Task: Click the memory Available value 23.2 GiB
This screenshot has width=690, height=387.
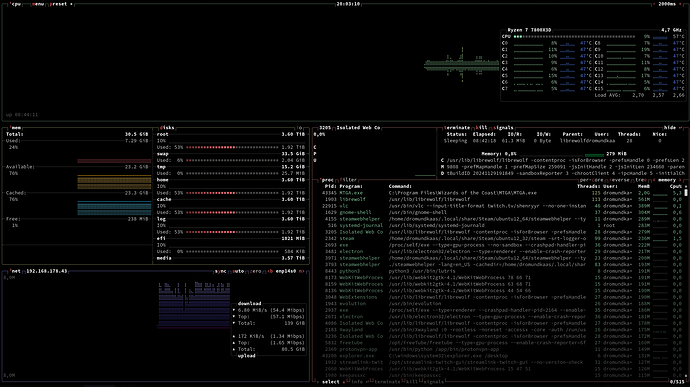Action: point(136,167)
